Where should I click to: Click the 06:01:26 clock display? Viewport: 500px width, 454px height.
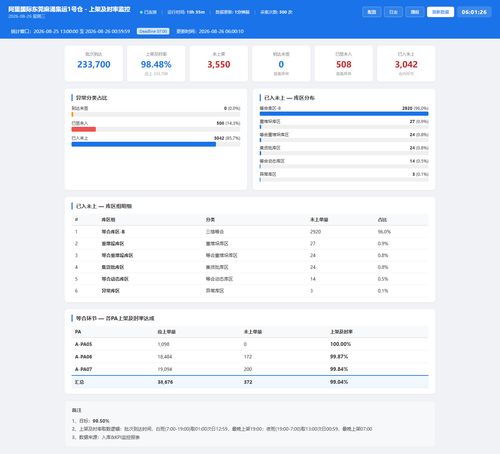point(474,12)
